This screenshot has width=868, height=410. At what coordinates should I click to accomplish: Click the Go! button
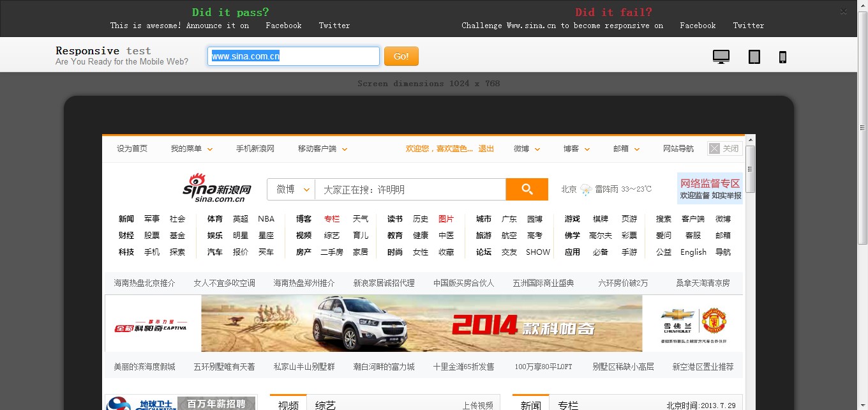pyautogui.click(x=401, y=56)
